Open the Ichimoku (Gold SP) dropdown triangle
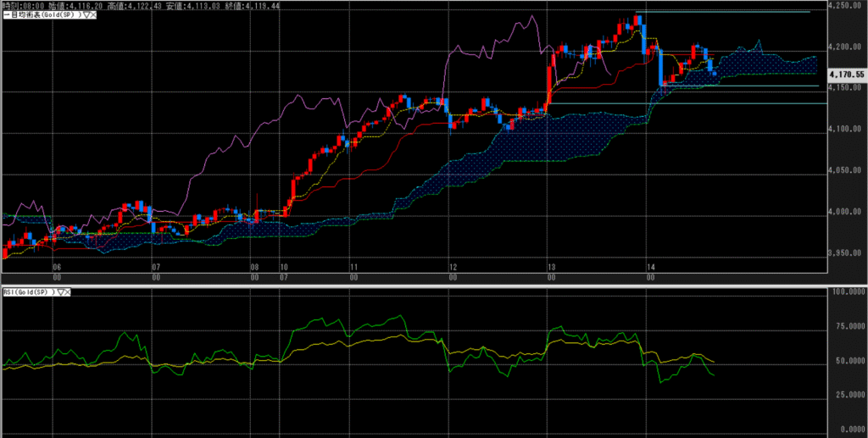The height and width of the screenshot is (438, 868). 86,16
